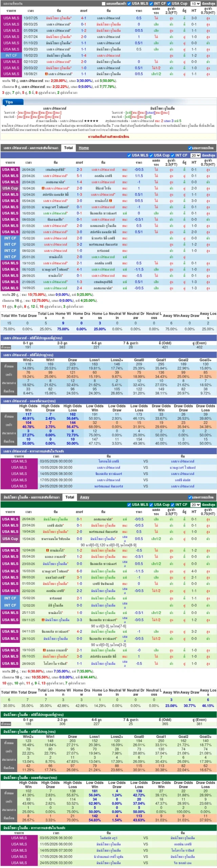Expand Minnesota section's match count dropdown showing 20
This screenshot has width=217, height=868.
(x=195, y=505)
